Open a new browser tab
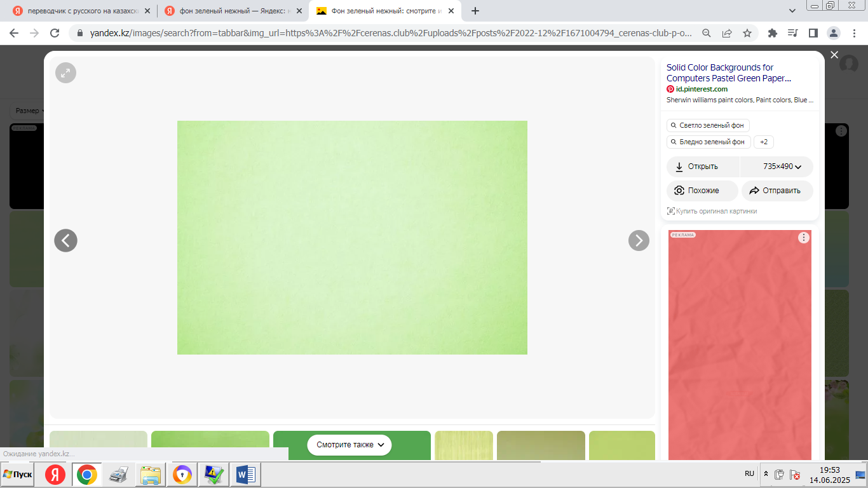868x488 pixels. pyautogui.click(x=475, y=11)
